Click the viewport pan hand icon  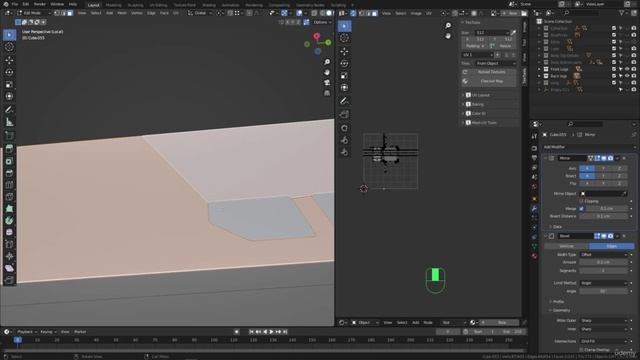point(327,72)
